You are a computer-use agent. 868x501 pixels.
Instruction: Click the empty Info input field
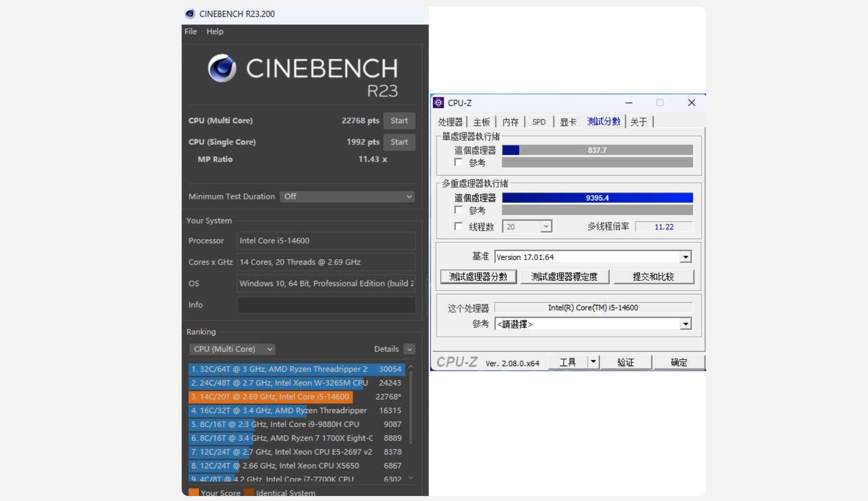pos(326,305)
